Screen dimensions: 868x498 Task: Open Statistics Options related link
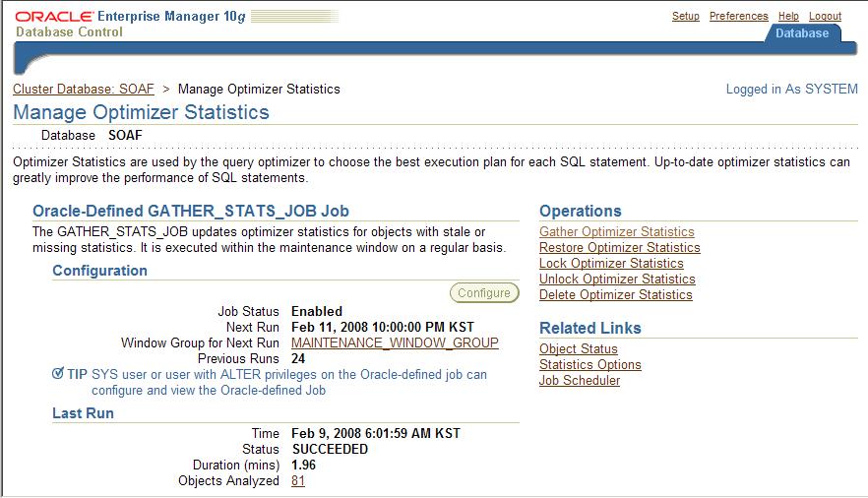pyautogui.click(x=589, y=365)
